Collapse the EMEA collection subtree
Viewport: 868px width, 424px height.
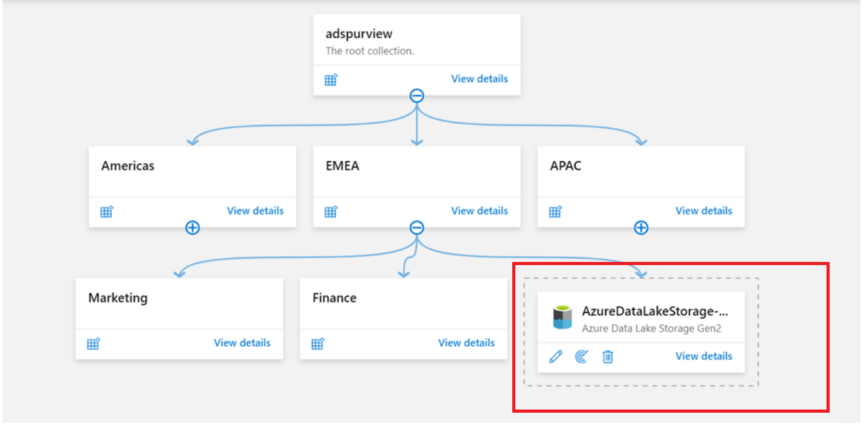pyautogui.click(x=417, y=228)
